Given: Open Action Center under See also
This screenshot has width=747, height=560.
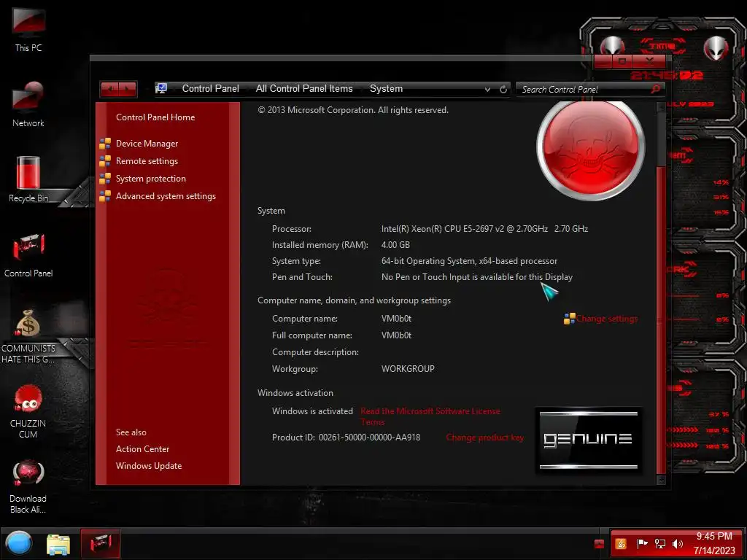Looking at the screenshot, I should [x=142, y=449].
